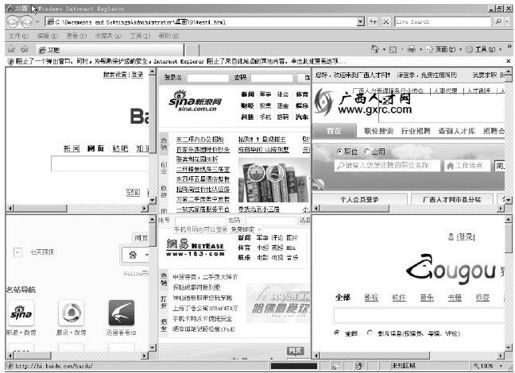Click the new tab button beside the tab
Image resolution: width=515 pixels, height=373 pixels.
tap(192, 50)
